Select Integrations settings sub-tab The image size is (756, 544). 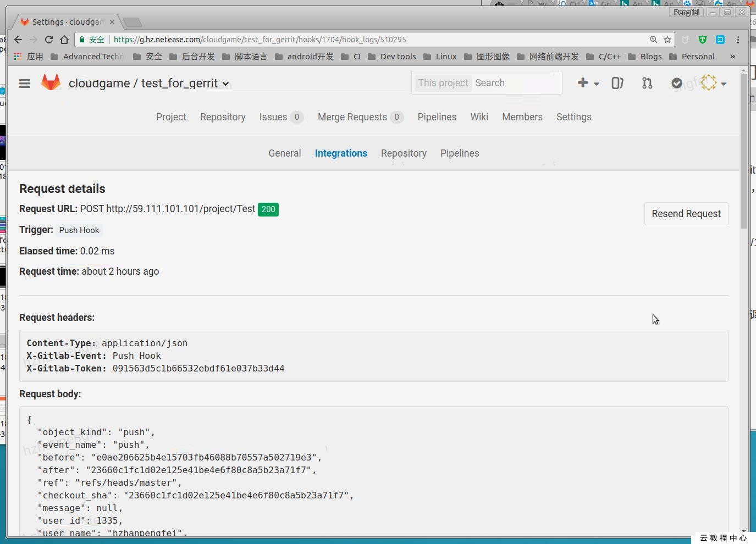[x=341, y=153]
